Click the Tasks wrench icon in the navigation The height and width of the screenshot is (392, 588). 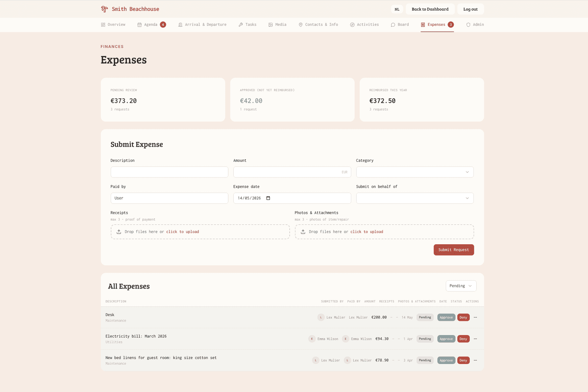[241, 25]
